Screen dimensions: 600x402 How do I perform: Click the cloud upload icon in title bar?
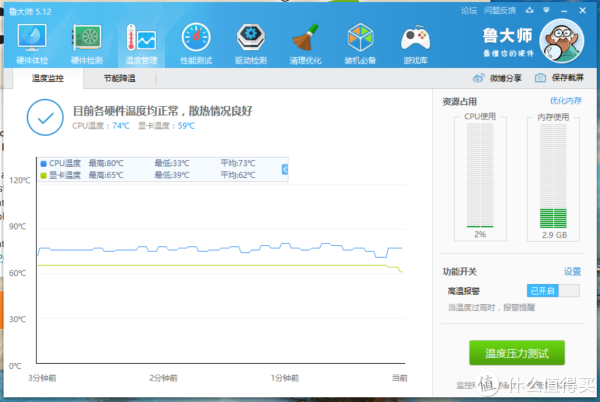point(530,10)
